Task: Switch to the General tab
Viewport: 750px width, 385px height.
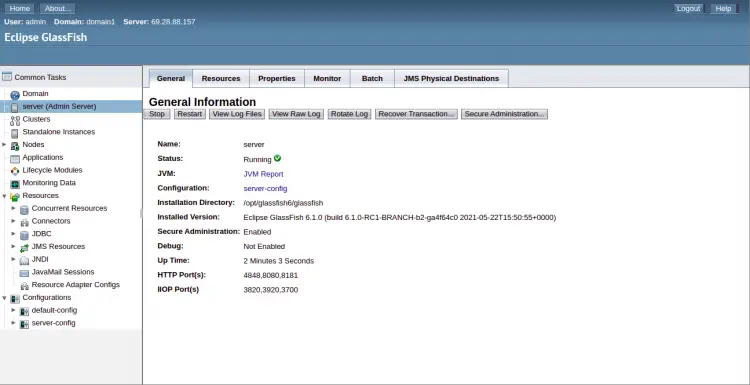Action: 171,78
